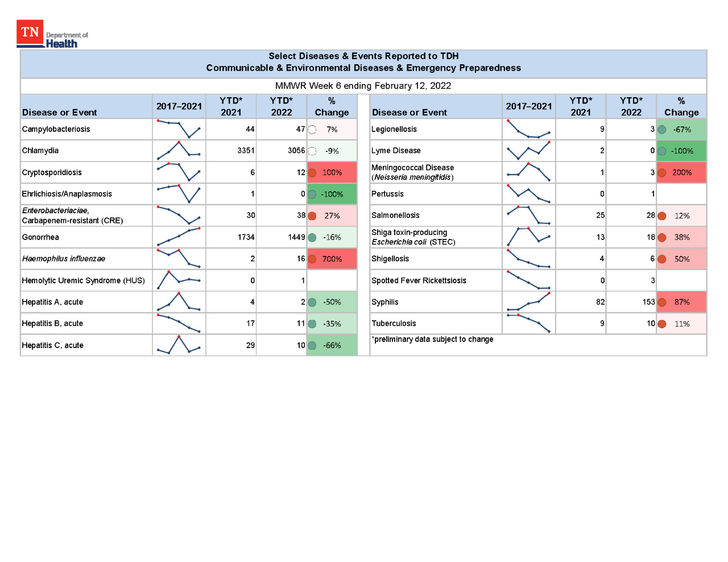Click the green indicator dot for Lyme Disease

[x=662, y=151]
